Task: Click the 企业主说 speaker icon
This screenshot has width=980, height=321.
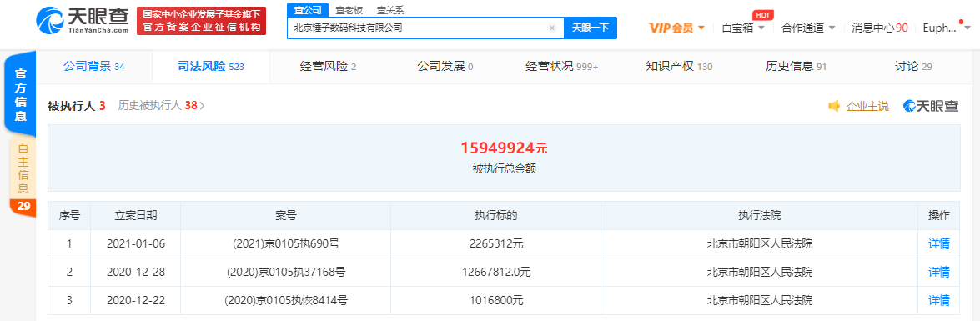Action: click(834, 106)
